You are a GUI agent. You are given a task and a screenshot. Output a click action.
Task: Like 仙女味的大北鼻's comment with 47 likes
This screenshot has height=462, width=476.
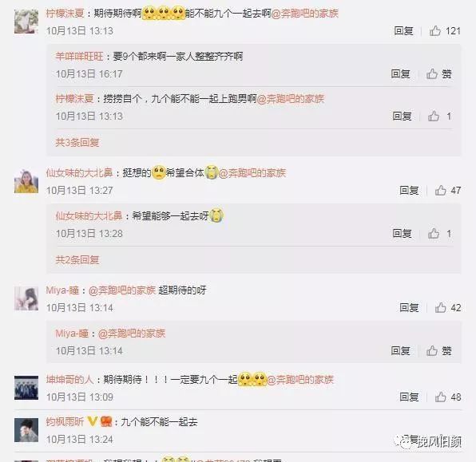pyautogui.click(x=448, y=191)
